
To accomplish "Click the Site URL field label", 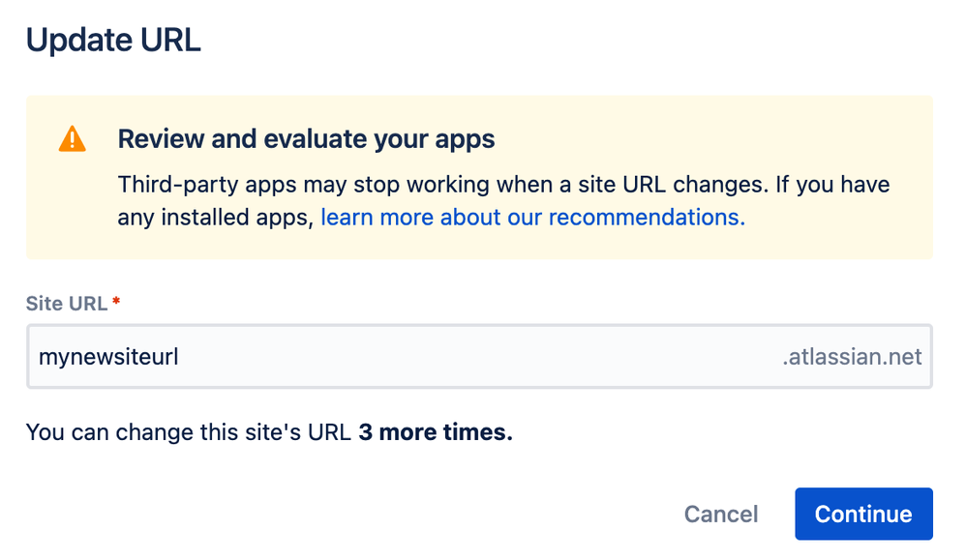I will click(x=67, y=304).
